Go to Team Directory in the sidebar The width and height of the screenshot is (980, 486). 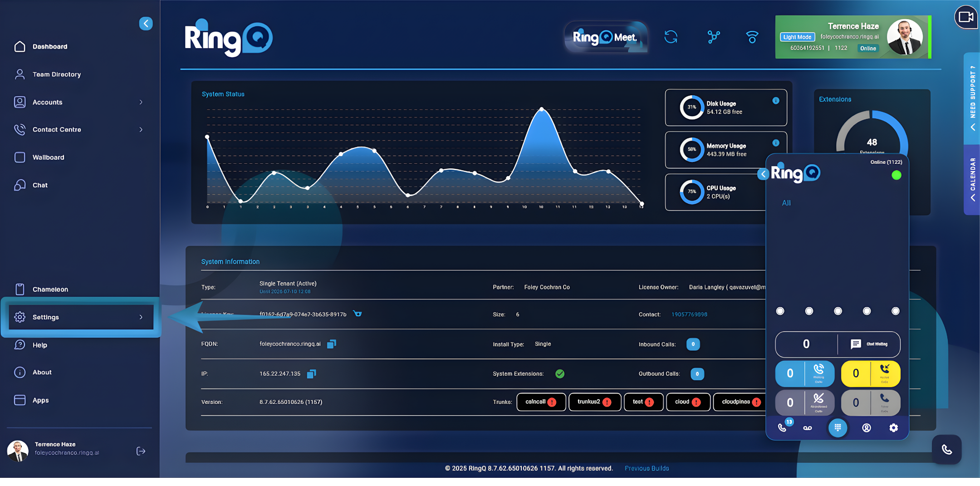point(57,74)
